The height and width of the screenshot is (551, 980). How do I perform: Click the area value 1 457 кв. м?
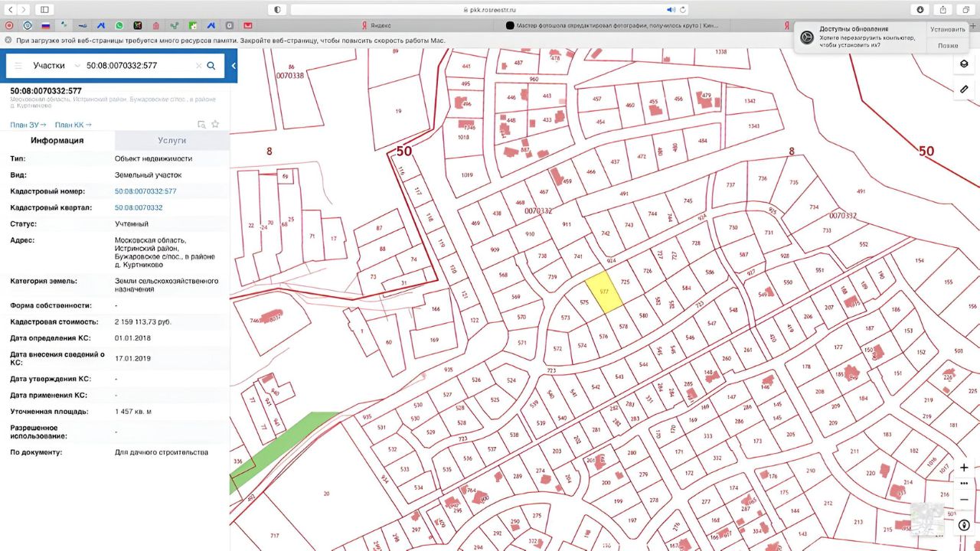click(x=133, y=412)
